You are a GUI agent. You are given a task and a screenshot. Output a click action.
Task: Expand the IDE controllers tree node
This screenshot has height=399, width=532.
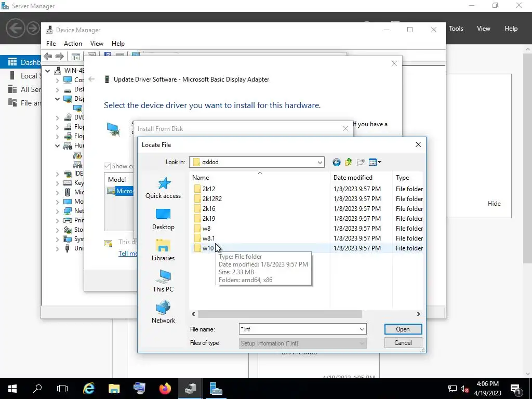pos(57,174)
